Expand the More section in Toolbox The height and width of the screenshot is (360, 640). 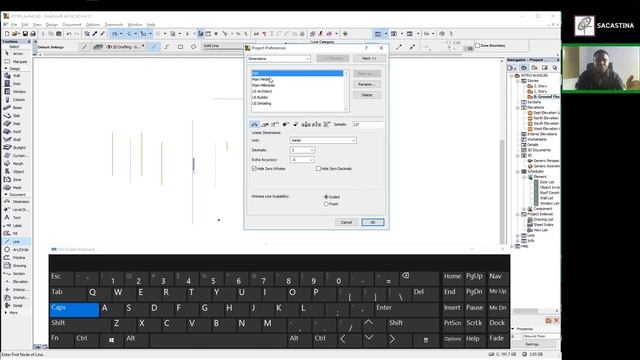coord(6,313)
